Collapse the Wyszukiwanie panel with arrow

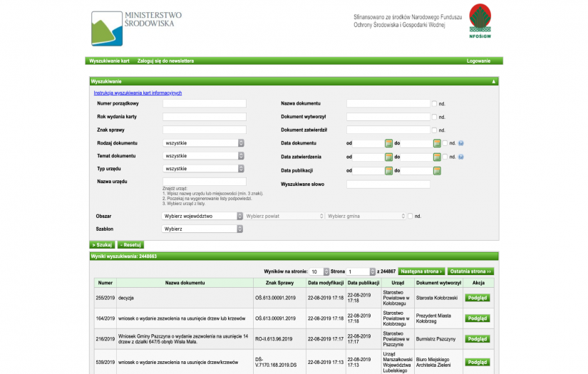click(x=493, y=81)
